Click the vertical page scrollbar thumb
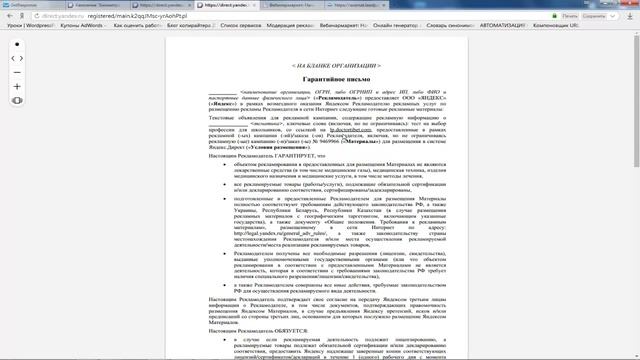Screen dimensions: 640x360 pyautogui.click(x=636, y=101)
